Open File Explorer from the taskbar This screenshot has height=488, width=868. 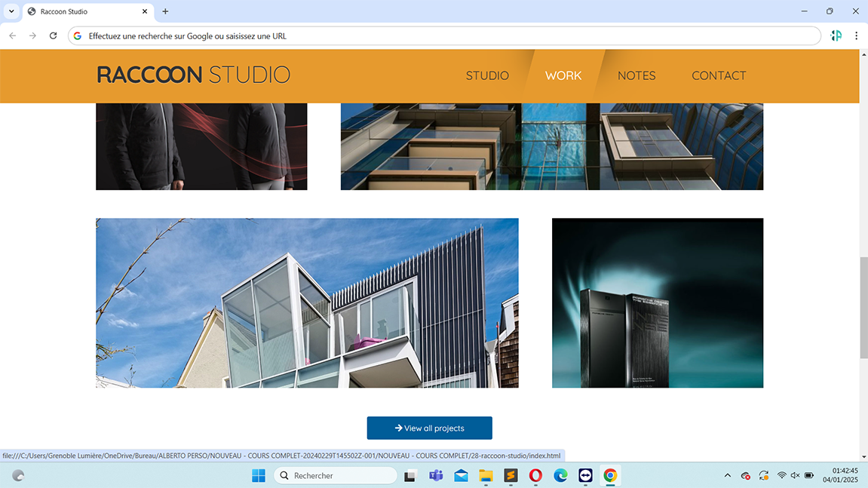tap(486, 475)
